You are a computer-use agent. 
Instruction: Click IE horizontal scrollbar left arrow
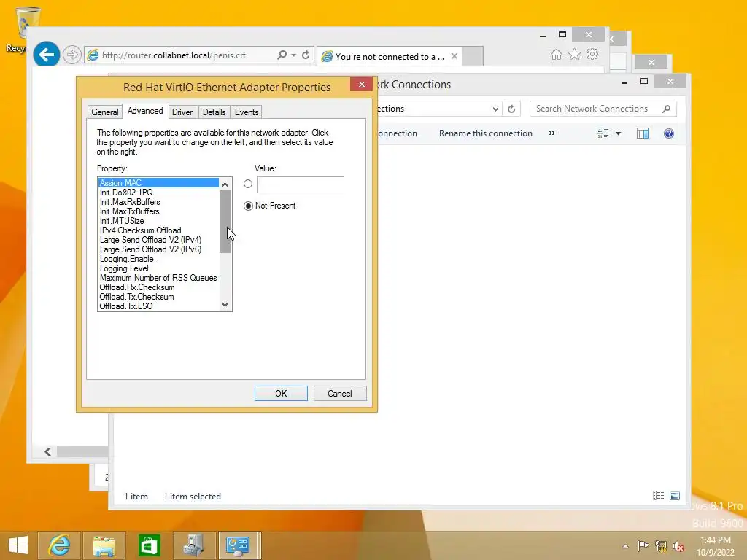tap(47, 451)
